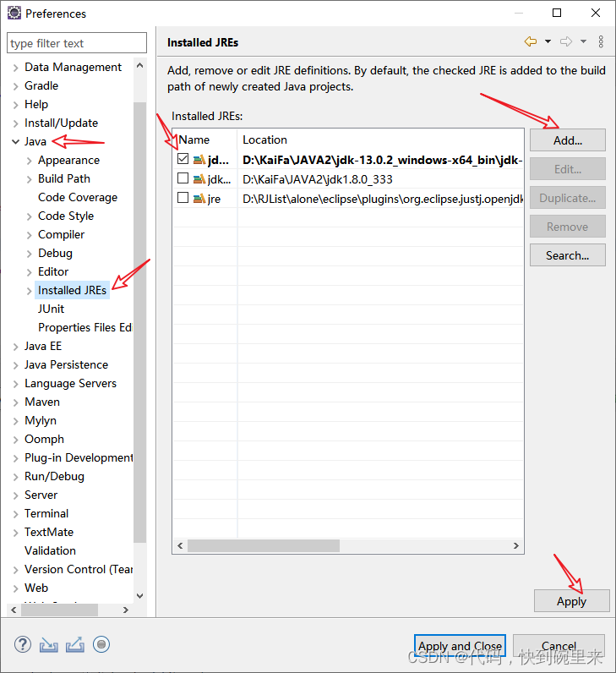Select JUnit in the Java tree
Image resolution: width=616 pixels, height=673 pixels.
[x=51, y=309]
